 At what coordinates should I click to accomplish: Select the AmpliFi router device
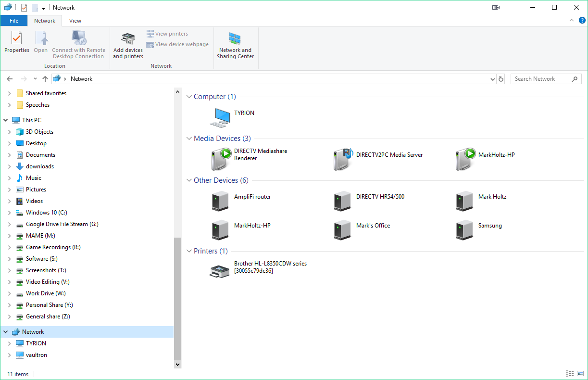coord(220,201)
